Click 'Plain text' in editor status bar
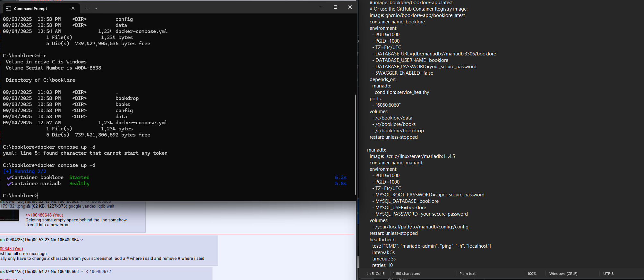The image size is (644, 280). pos(467,274)
